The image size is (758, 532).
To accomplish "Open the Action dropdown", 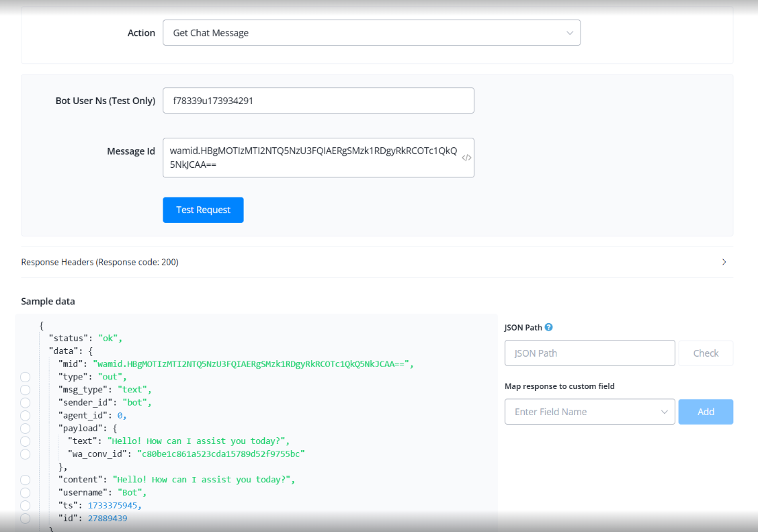I will point(371,33).
